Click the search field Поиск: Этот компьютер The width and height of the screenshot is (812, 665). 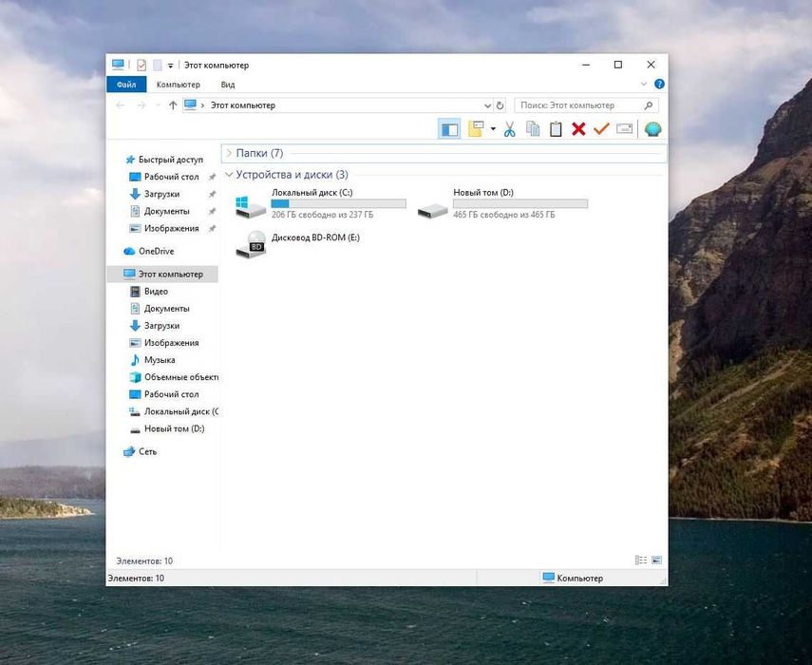(x=580, y=105)
